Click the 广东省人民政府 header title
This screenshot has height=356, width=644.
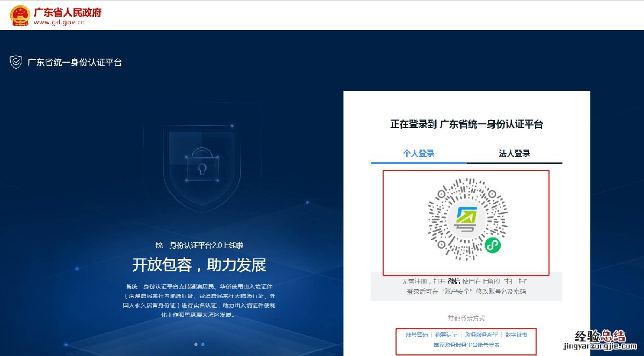(68, 12)
